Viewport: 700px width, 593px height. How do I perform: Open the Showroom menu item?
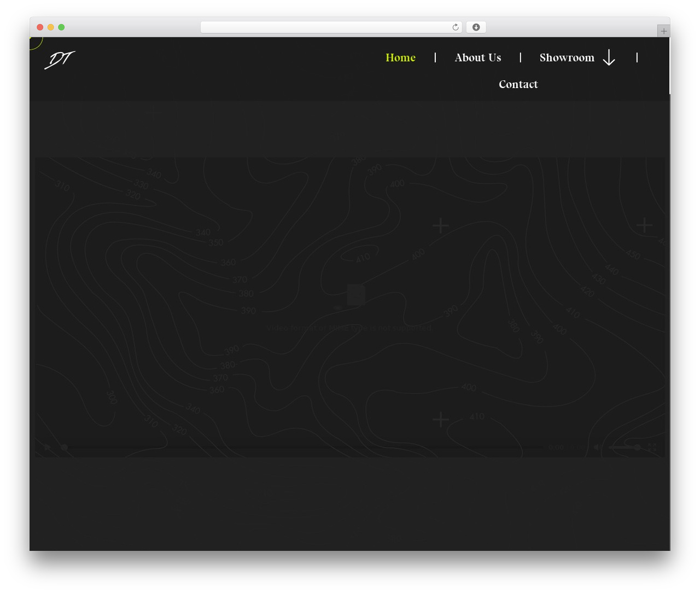click(x=567, y=57)
